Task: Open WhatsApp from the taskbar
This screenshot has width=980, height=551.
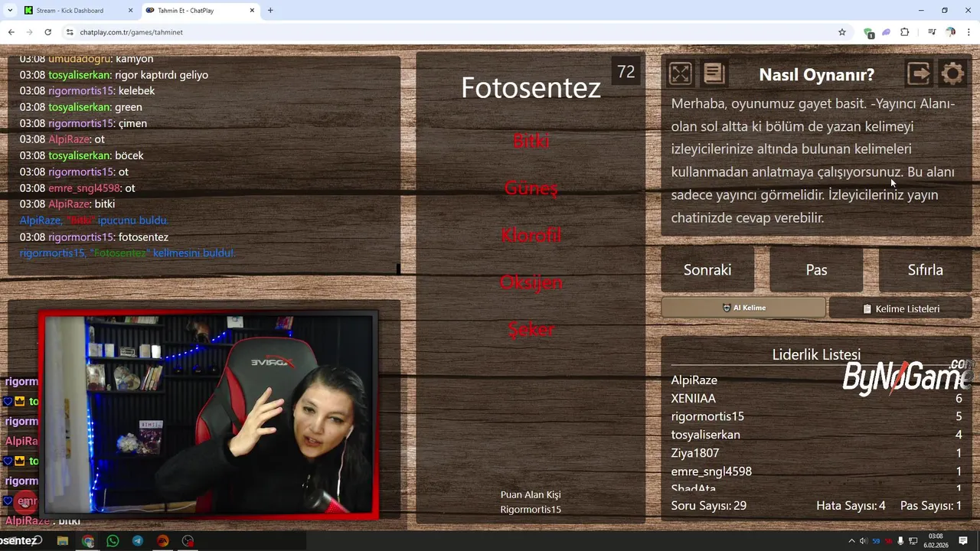Action: point(113,541)
